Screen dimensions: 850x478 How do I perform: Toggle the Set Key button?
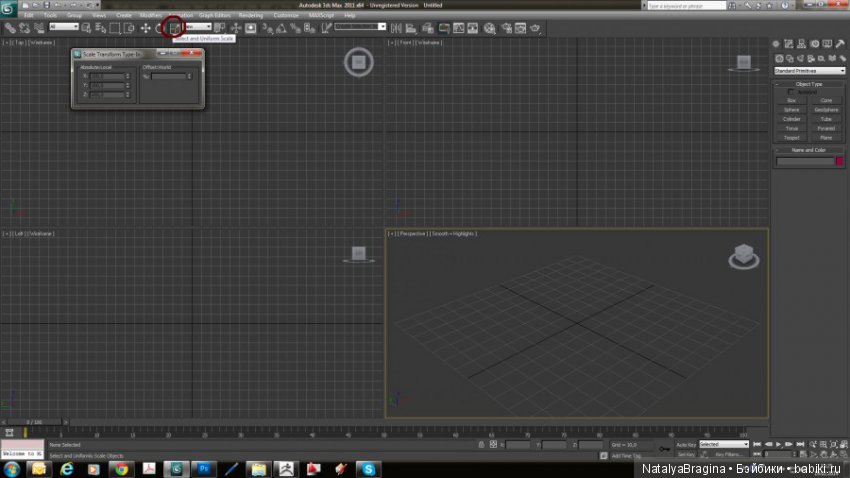click(686, 454)
